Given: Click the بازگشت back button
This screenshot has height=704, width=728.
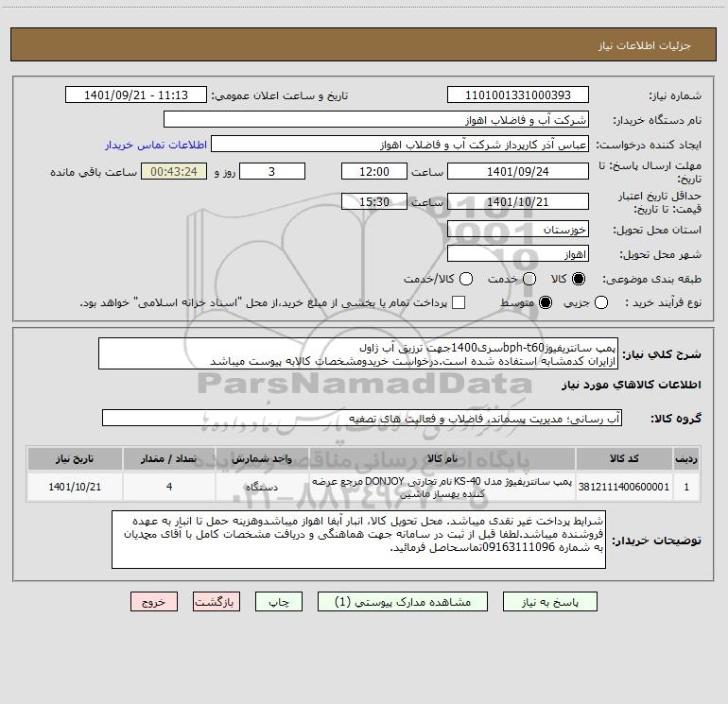Looking at the screenshot, I should click(217, 602).
